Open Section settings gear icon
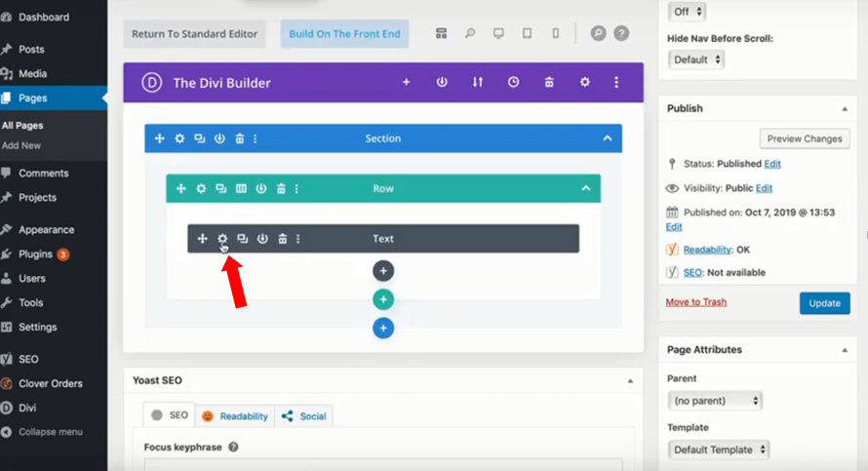The image size is (868, 471). (179, 138)
